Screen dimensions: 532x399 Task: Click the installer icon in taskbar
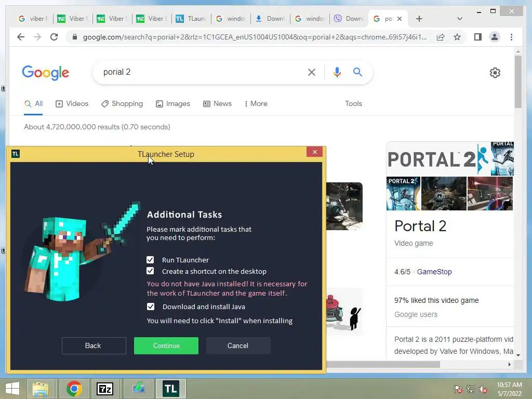coord(138,389)
